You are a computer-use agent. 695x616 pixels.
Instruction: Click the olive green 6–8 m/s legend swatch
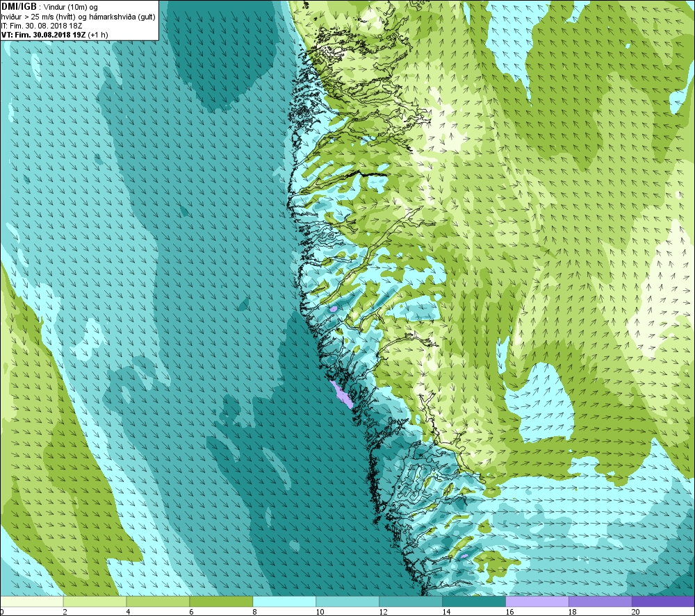221,601
